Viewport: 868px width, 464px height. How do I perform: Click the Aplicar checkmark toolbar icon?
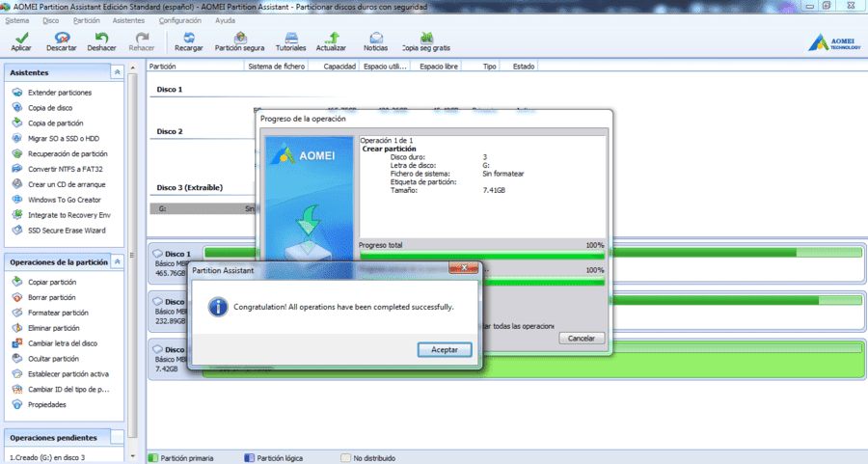point(21,38)
